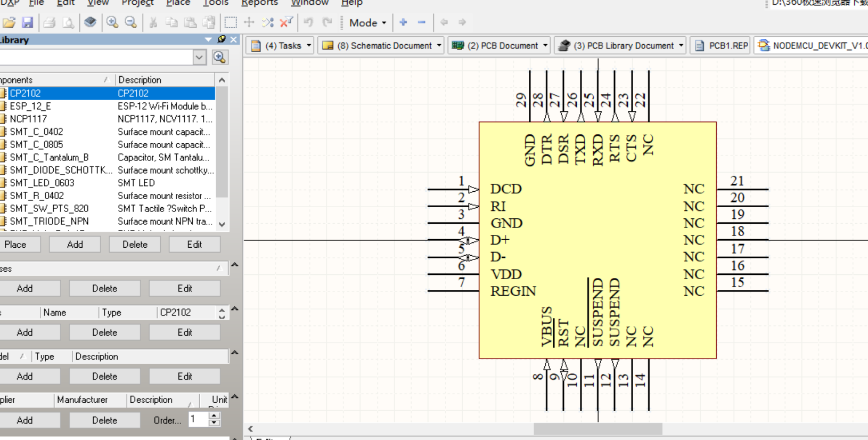This screenshot has width=868, height=440.
Task: Increase Order quantity with up stepper
Action: [x=214, y=416]
